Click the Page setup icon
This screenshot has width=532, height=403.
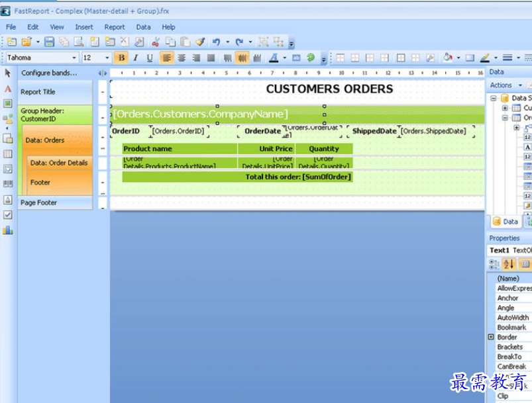coord(139,42)
